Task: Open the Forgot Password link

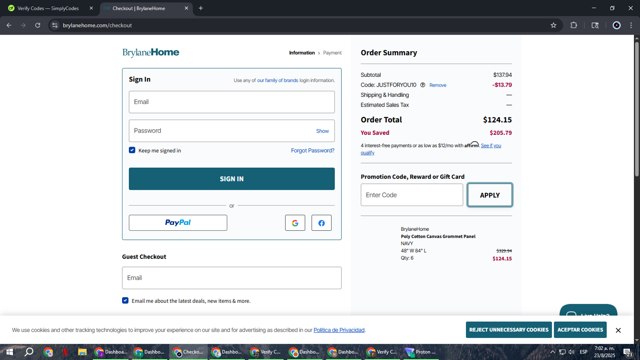Action: (312, 151)
